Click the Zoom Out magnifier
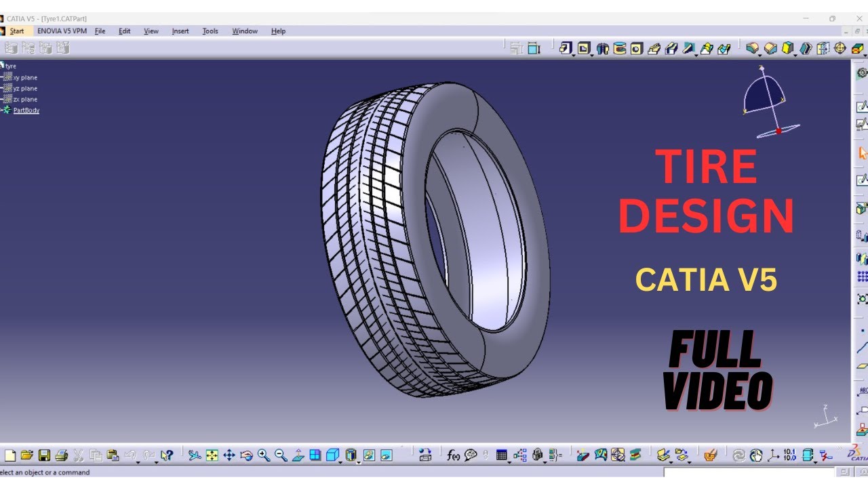 coord(280,455)
